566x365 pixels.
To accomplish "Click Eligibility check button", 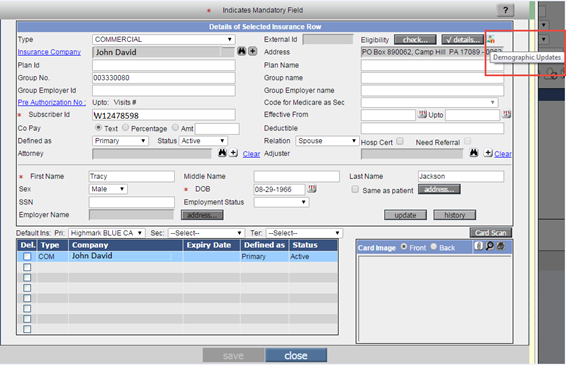I will 415,39.
